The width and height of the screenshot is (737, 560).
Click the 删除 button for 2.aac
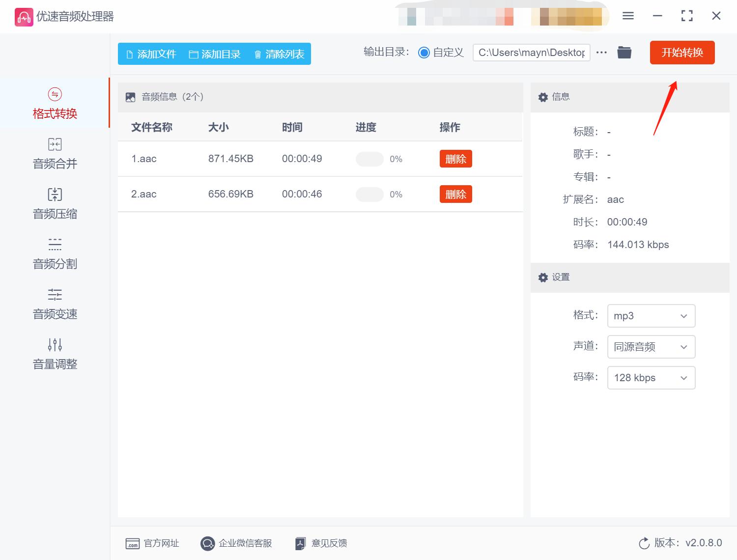[x=455, y=194]
